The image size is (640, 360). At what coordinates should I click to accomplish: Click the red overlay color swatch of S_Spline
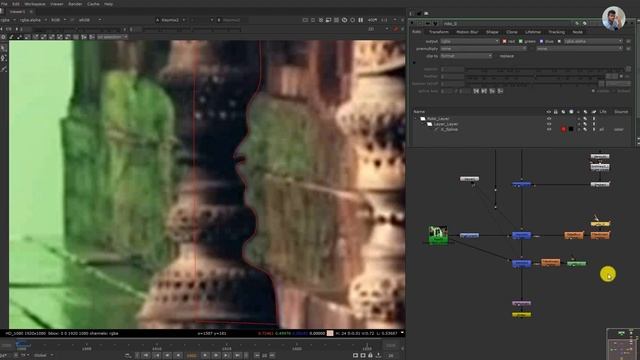(563, 129)
